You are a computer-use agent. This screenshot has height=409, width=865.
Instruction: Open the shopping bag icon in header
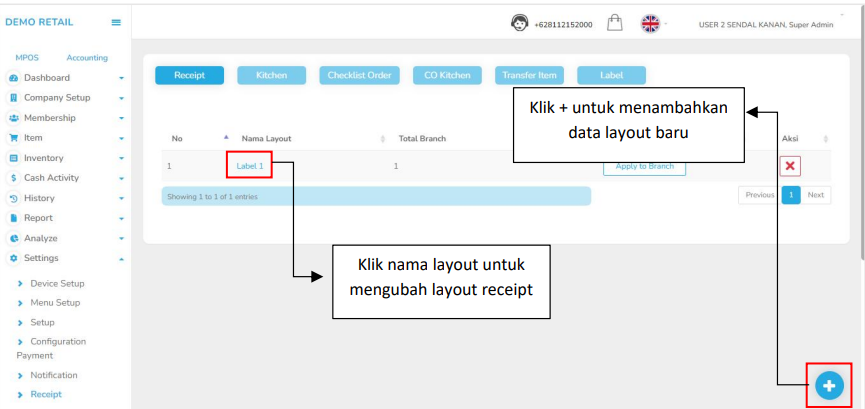pos(615,23)
